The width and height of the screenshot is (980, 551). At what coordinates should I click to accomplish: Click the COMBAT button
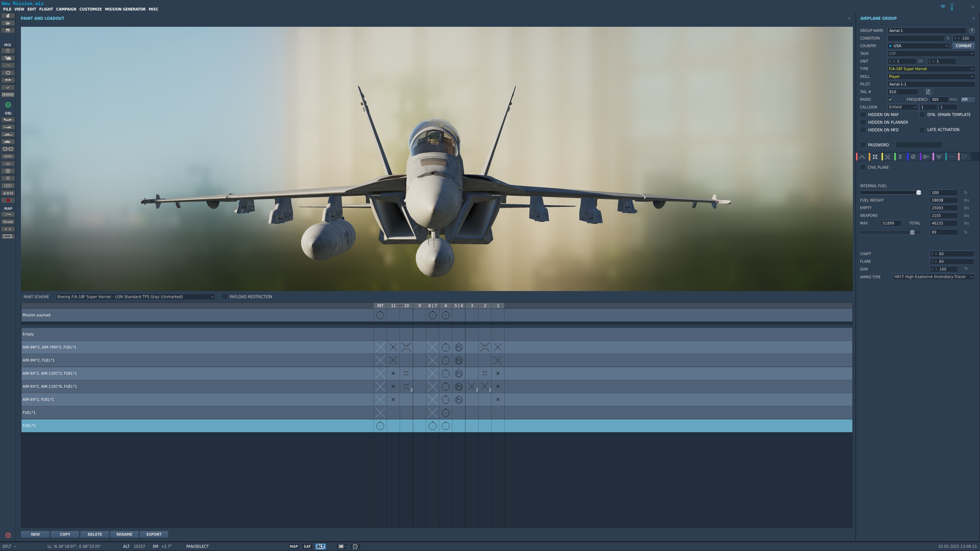[963, 46]
